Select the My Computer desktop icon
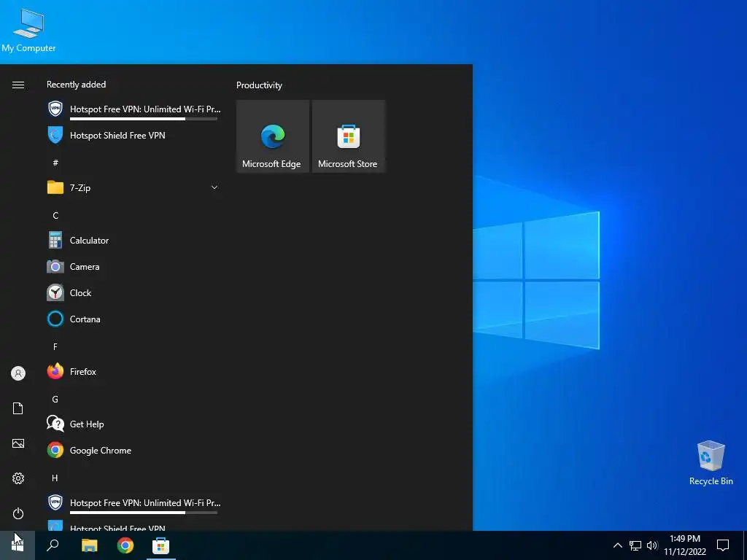The width and height of the screenshot is (747, 560). coord(28,30)
